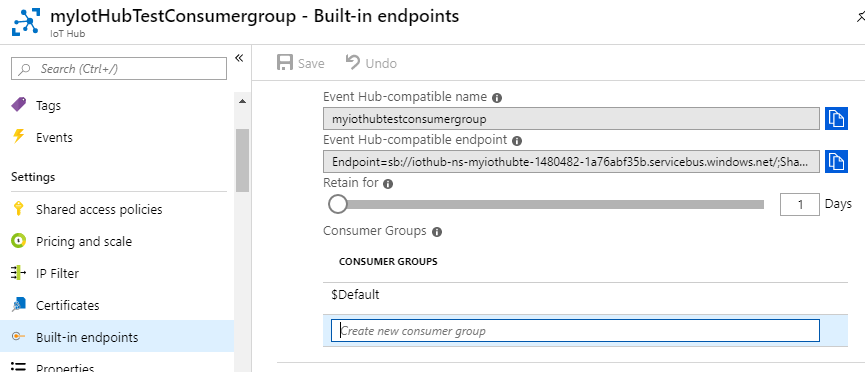The image size is (865, 372).
Task: Show info tooltip for Retain for
Action: click(388, 184)
